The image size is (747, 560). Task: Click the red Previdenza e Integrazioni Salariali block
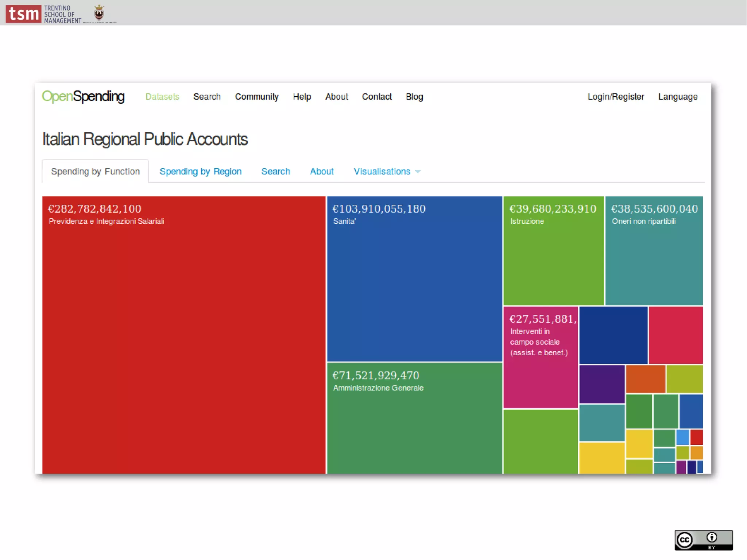(184, 336)
